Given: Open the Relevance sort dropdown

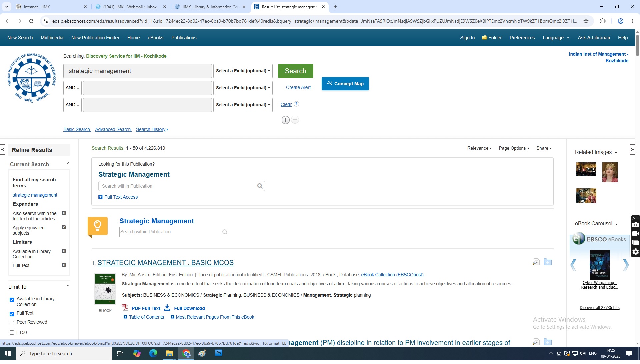Looking at the screenshot, I should coord(479,148).
